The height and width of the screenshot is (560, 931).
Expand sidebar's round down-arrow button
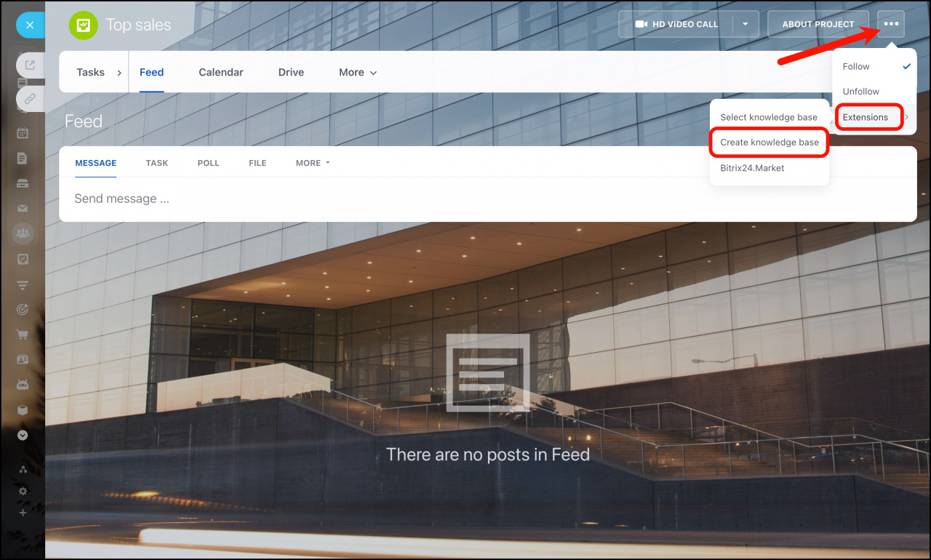click(23, 435)
